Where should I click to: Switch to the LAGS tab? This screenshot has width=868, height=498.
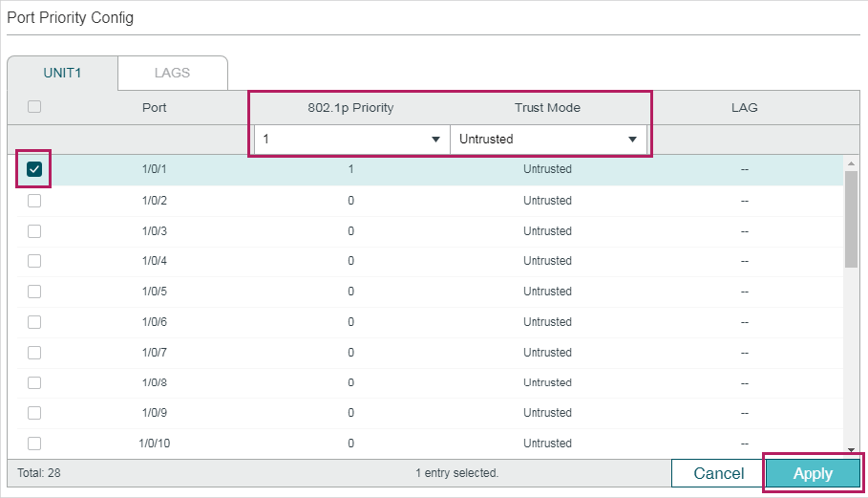click(172, 73)
